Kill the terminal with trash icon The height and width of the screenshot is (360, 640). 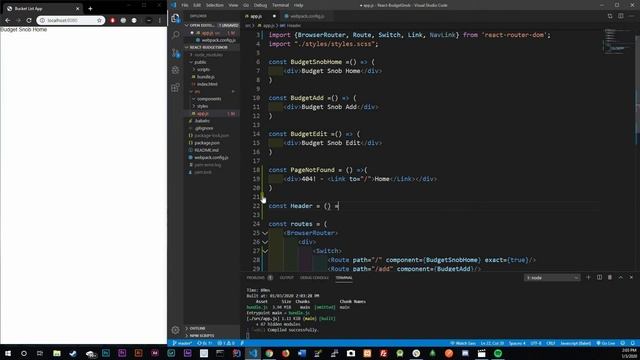pos(610,277)
